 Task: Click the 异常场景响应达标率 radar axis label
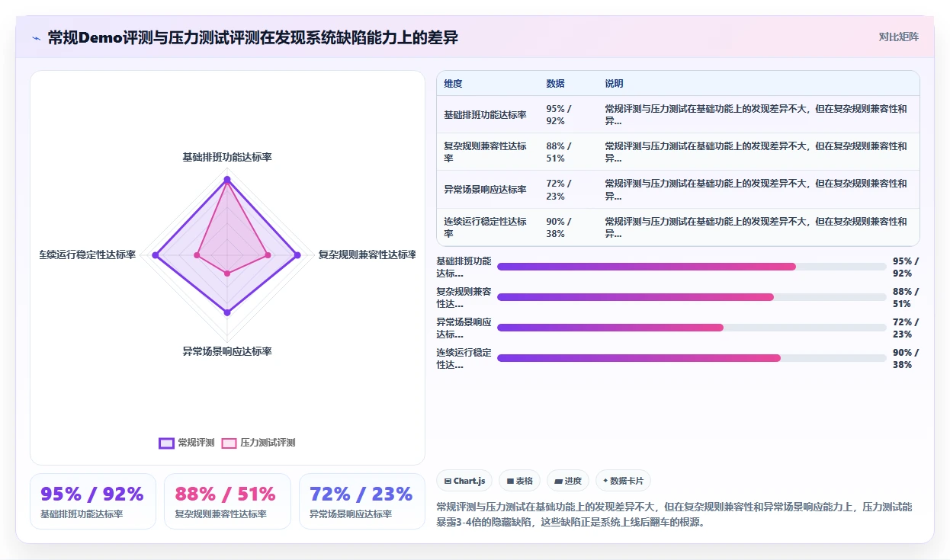coord(227,351)
